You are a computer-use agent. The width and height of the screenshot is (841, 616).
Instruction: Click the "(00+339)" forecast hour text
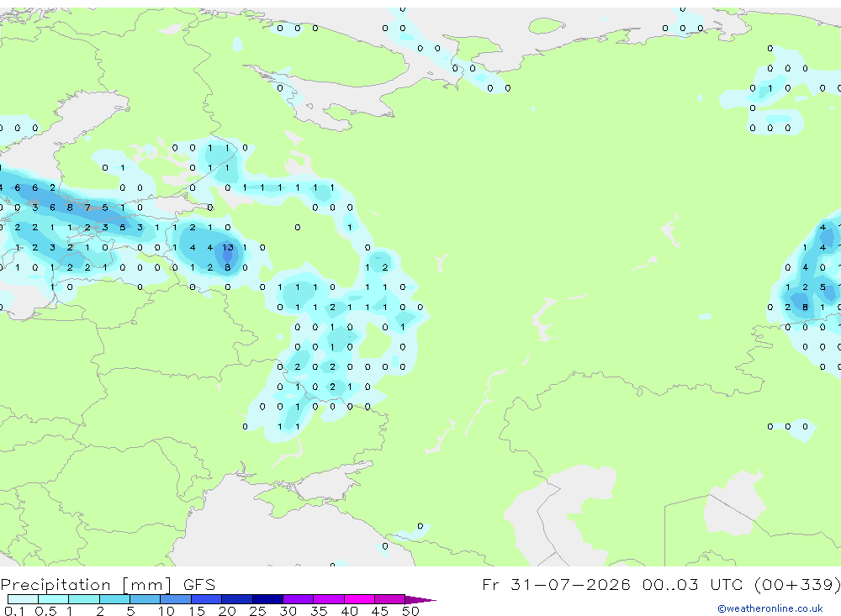pos(797,584)
